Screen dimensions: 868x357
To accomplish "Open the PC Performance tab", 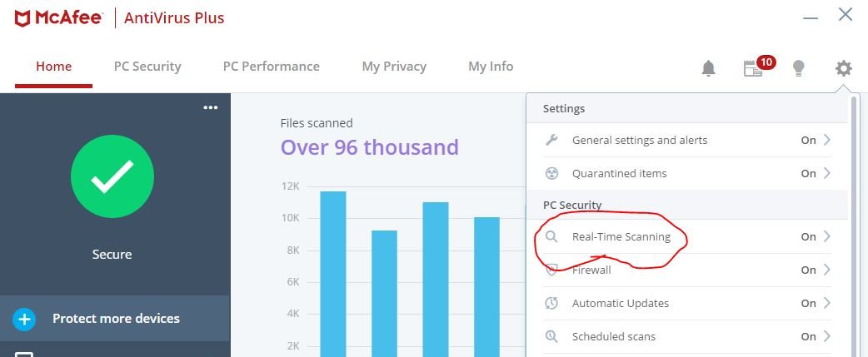I will [272, 67].
